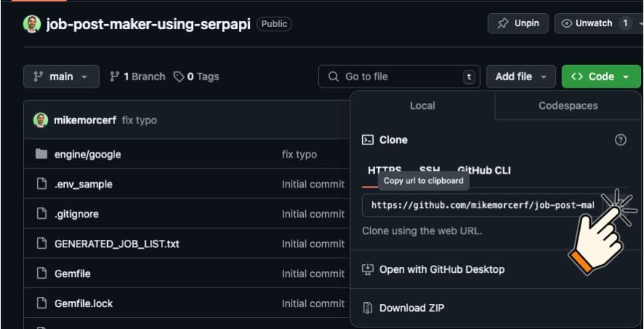Click the t keyboard shortcut hint
This screenshot has height=329, width=644.
pyautogui.click(x=468, y=77)
